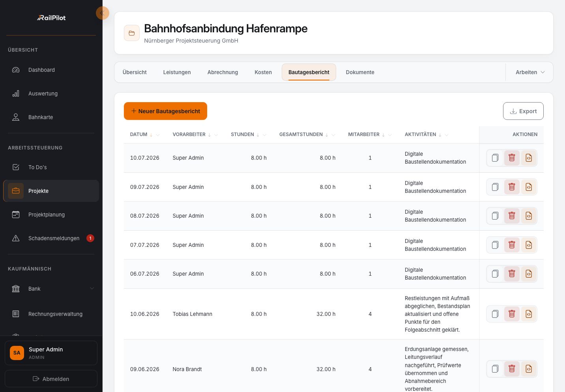Open the Datum column filter chevron
565x392 pixels.
tap(158, 135)
